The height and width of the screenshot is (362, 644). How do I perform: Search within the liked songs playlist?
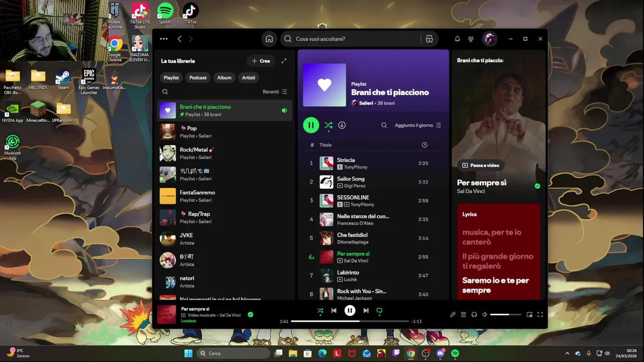click(384, 125)
